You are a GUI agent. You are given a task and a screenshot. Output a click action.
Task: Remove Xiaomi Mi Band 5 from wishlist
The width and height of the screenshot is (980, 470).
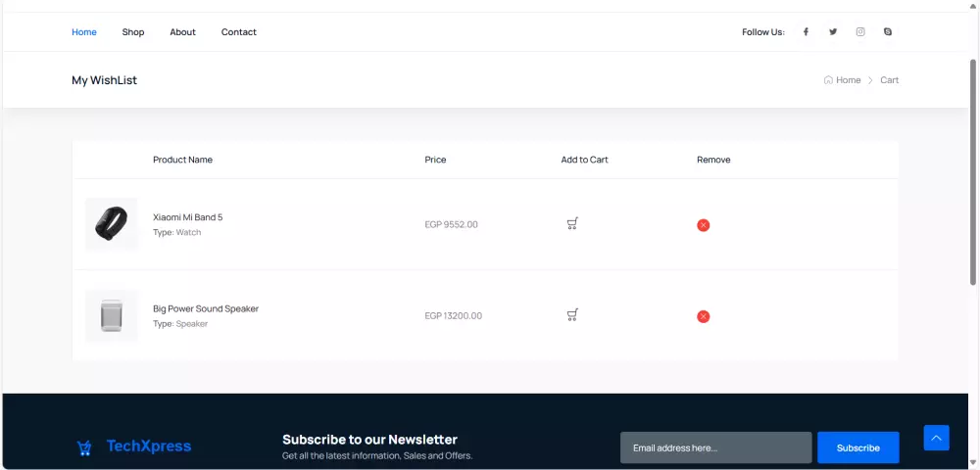click(x=703, y=225)
